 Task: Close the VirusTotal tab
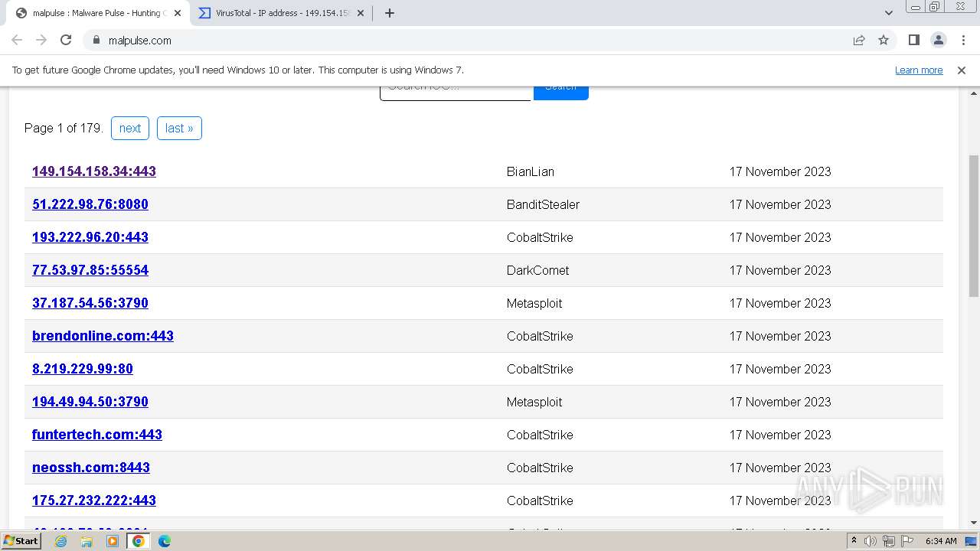click(x=362, y=13)
